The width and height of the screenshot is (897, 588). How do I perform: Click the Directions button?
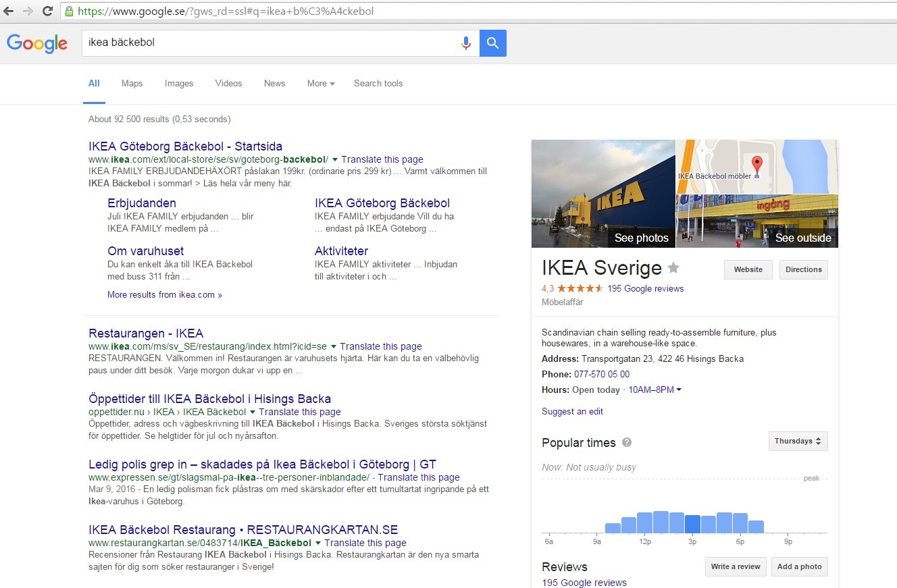tap(803, 269)
